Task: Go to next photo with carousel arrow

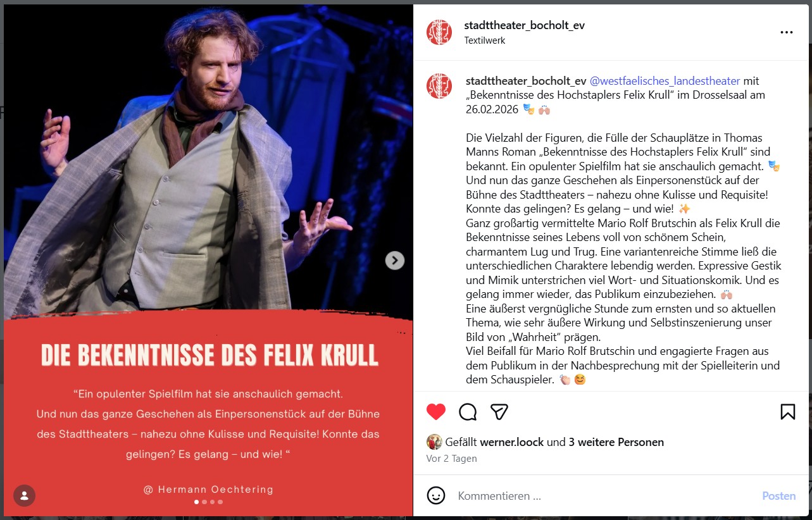Action: click(395, 260)
